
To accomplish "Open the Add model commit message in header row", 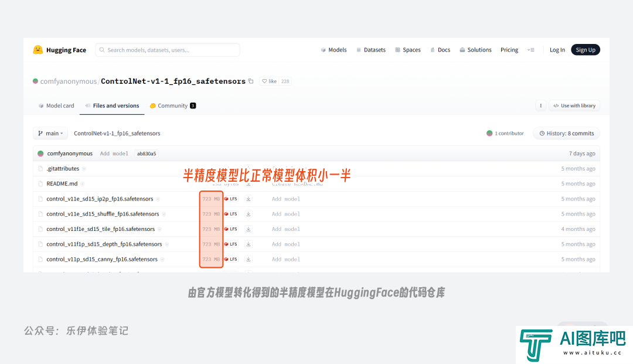I will click(x=114, y=154).
